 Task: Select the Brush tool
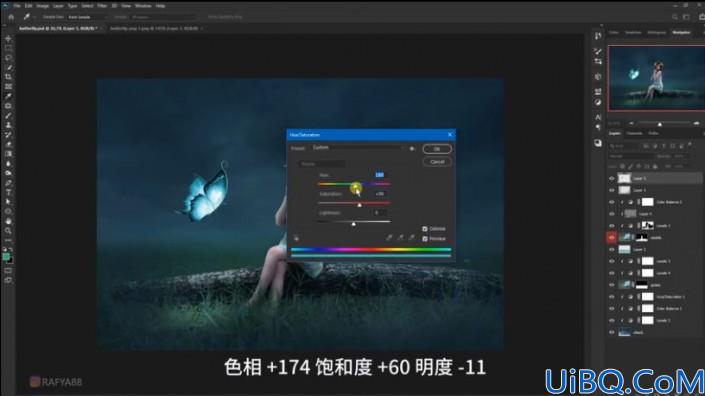(x=8, y=116)
